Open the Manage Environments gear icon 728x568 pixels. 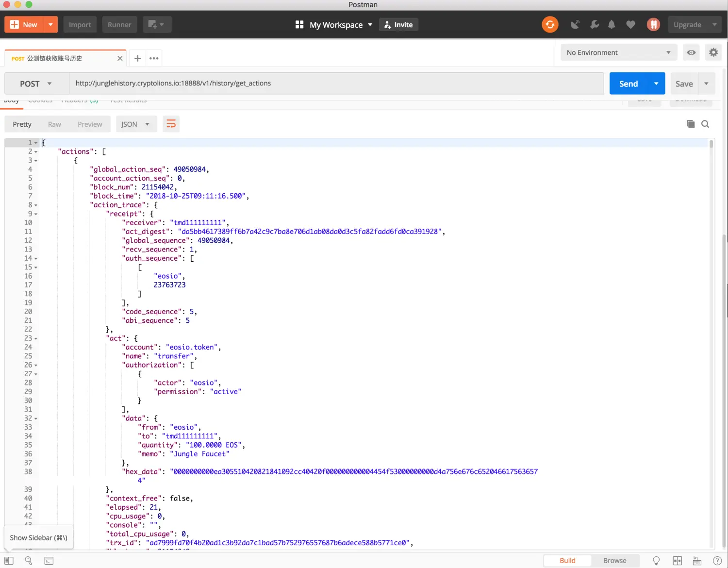click(x=713, y=52)
